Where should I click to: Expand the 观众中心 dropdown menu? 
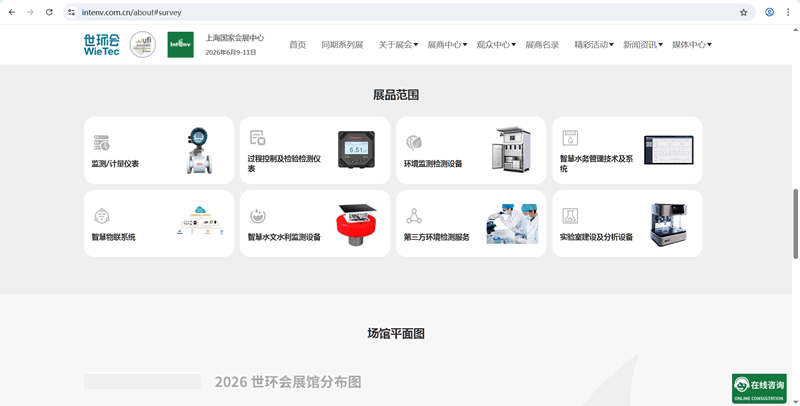(496, 45)
